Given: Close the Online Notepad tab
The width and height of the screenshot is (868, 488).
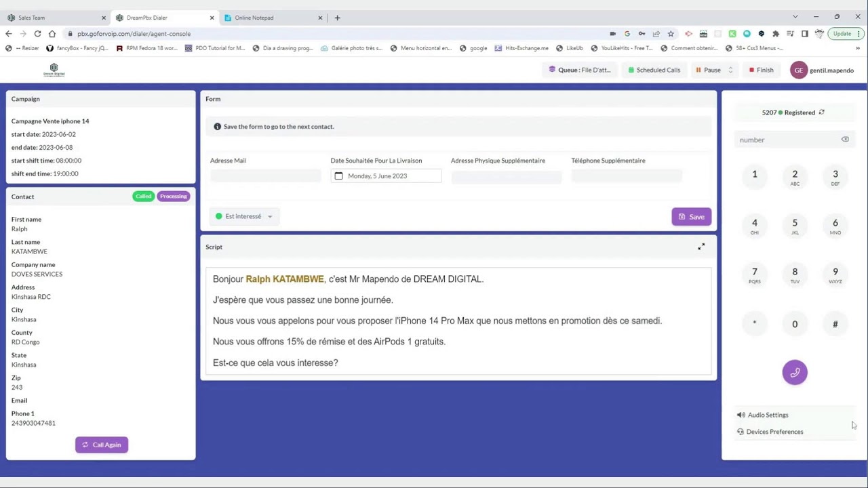Looking at the screenshot, I should [x=320, y=18].
